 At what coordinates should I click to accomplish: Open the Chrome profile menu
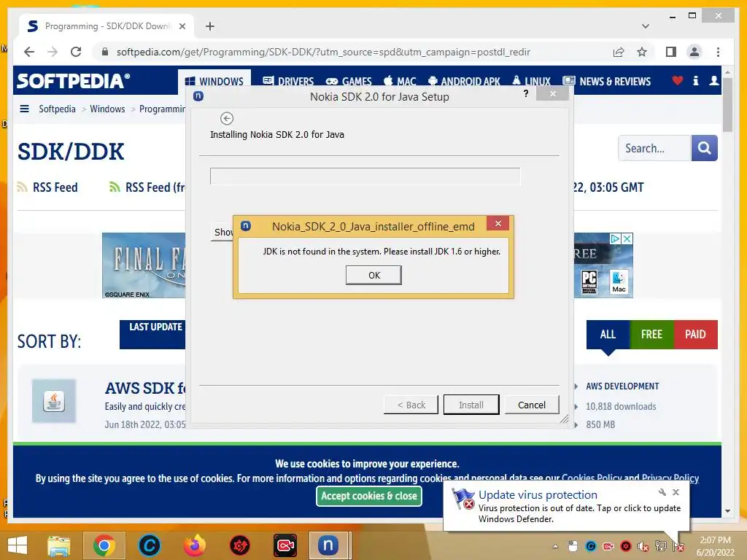click(694, 52)
